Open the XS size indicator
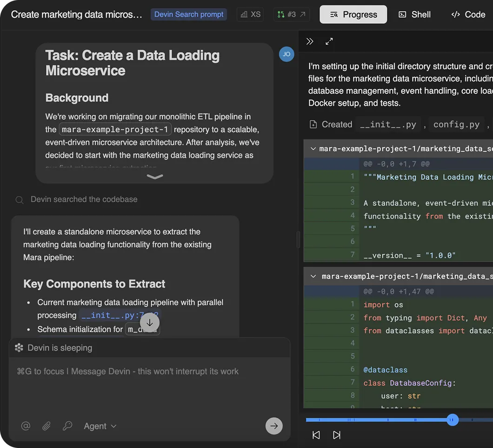 (x=250, y=14)
